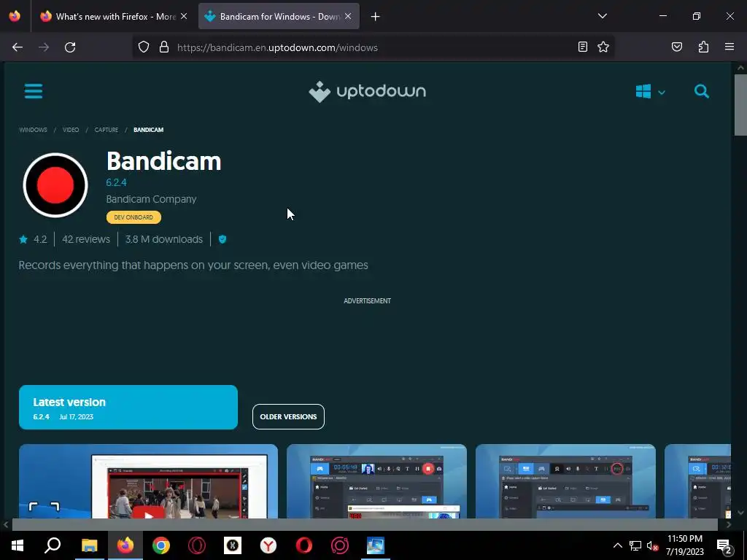747x560 pixels.
Task: Click the BANDICAM breadcrumb item
Action: (148, 130)
